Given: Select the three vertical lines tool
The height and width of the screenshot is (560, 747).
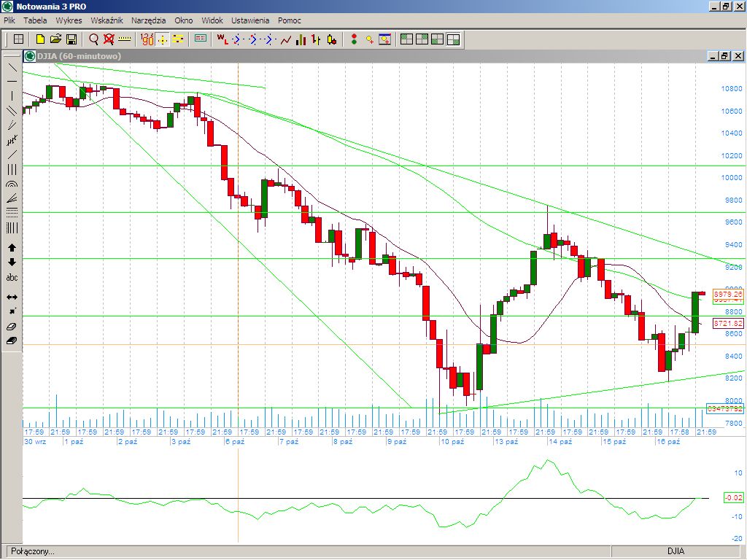Looking at the screenshot, I should click(12, 169).
